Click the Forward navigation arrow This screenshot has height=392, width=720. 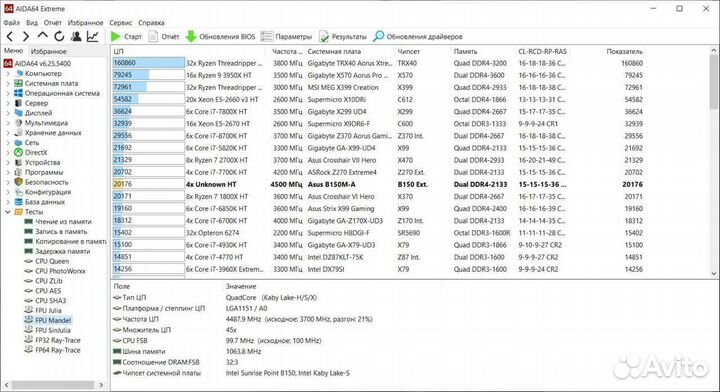point(26,36)
